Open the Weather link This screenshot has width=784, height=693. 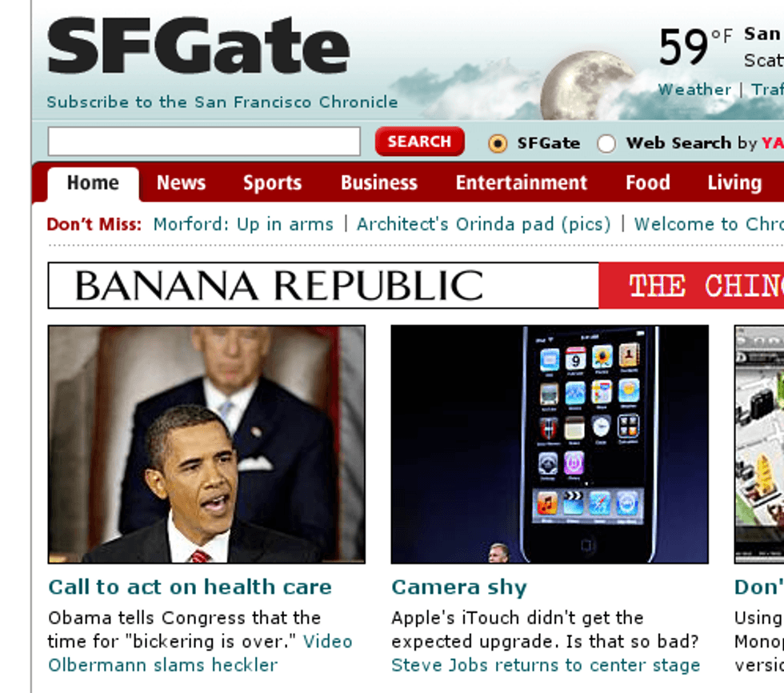694,90
